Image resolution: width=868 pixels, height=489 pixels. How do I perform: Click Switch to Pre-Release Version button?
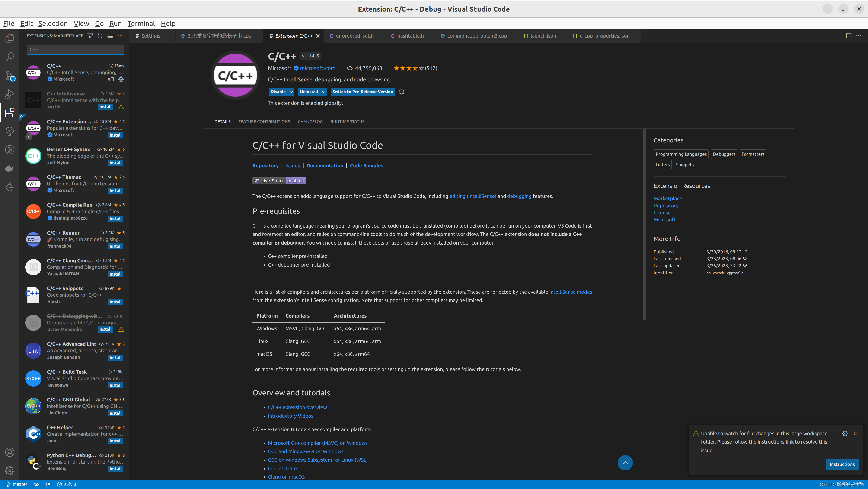point(362,92)
